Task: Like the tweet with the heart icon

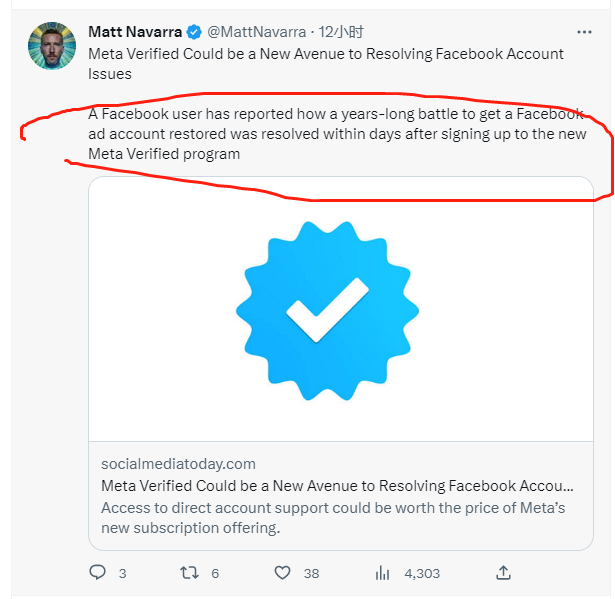Action: (282, 573)
